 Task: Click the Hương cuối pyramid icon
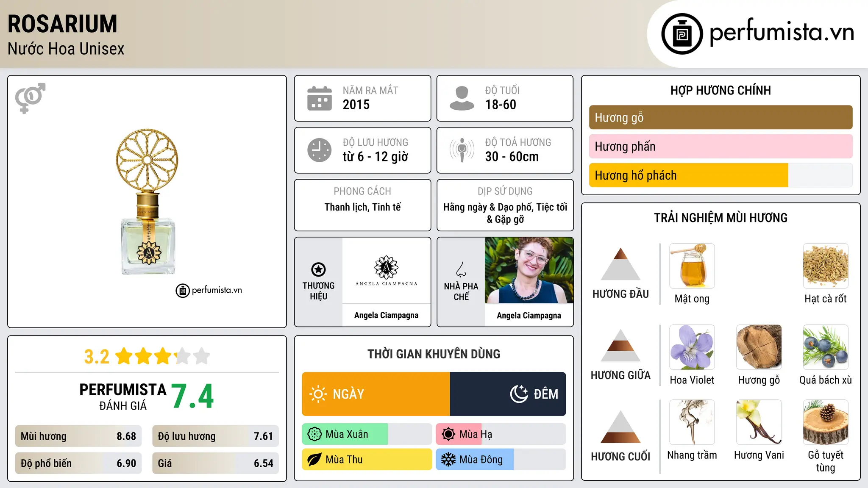(x=620, y=427)
